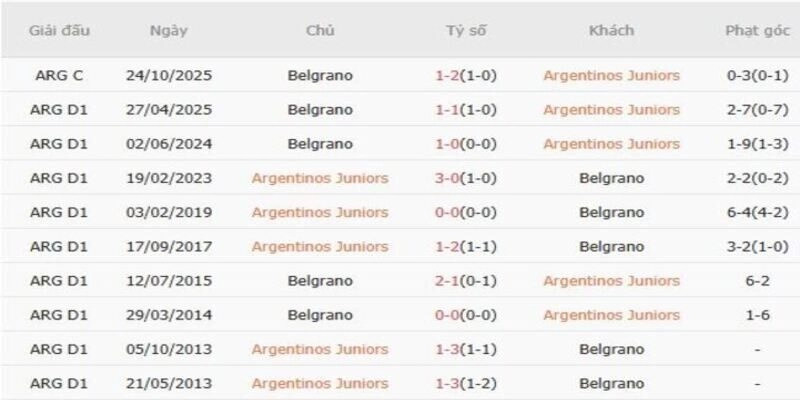
Task: Click the Giải đấu column header
Action: pyautogui.click(x=59, y=30)
